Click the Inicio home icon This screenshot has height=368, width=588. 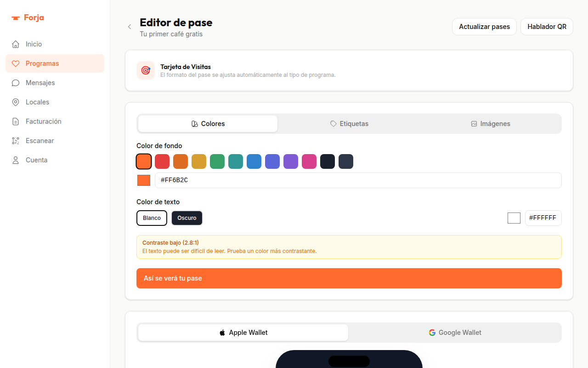tap(16, 44)
